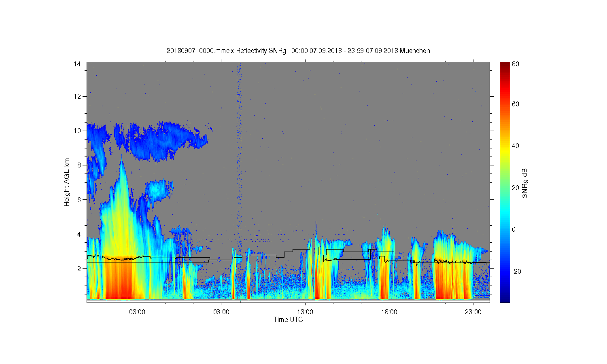Click the 'Height AGL km' axis label
Screen dimensions: 607x364
pos(66,182)
